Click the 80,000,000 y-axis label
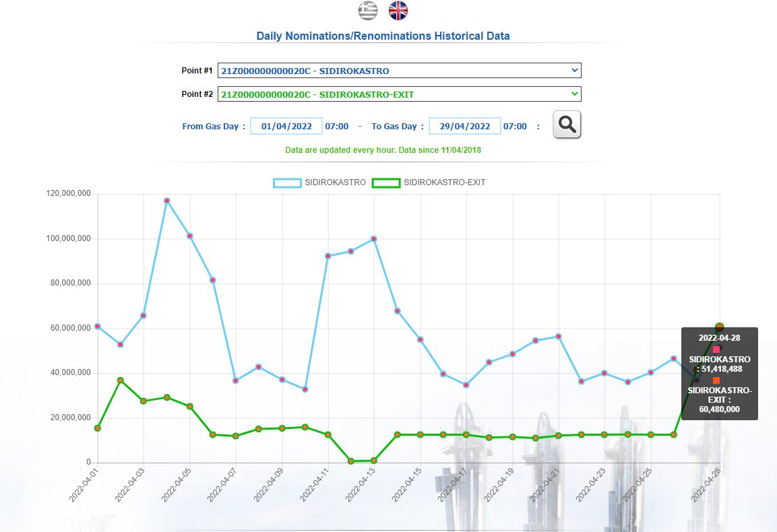777x532 pixels. click(x=70, y=283)
